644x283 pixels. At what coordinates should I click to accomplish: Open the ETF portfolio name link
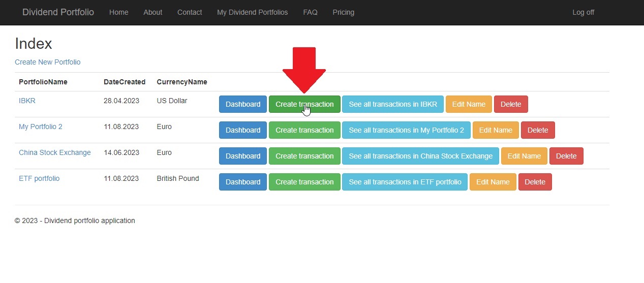[39, 178]
